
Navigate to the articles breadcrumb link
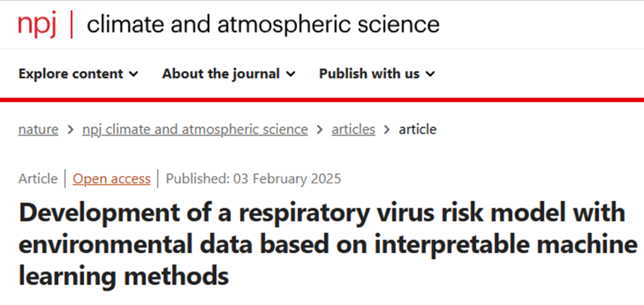[353, 129]
